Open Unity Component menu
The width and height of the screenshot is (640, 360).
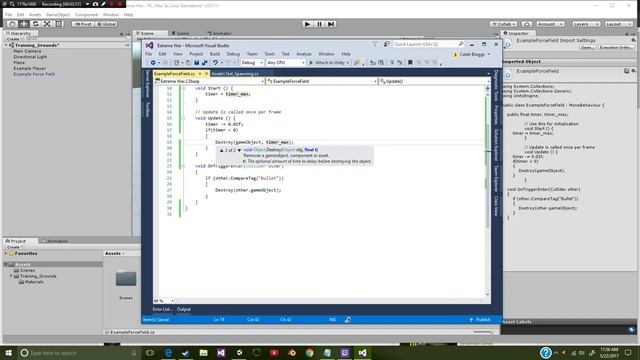(x=87, y=15)
